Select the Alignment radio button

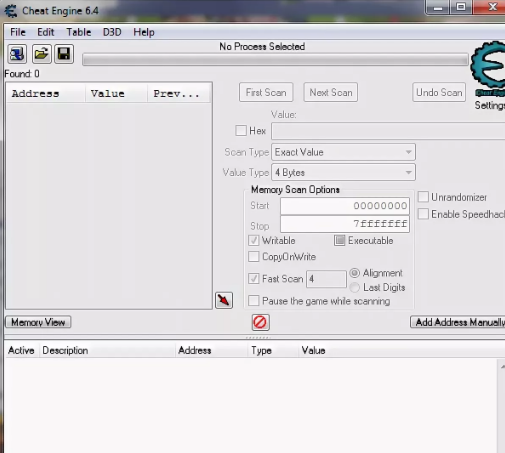tap(355, 273)
